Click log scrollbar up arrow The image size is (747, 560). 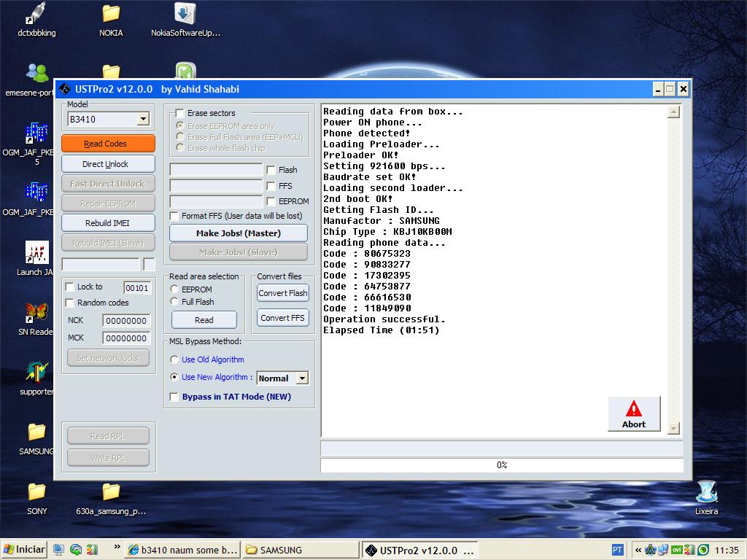click(673, 112)
